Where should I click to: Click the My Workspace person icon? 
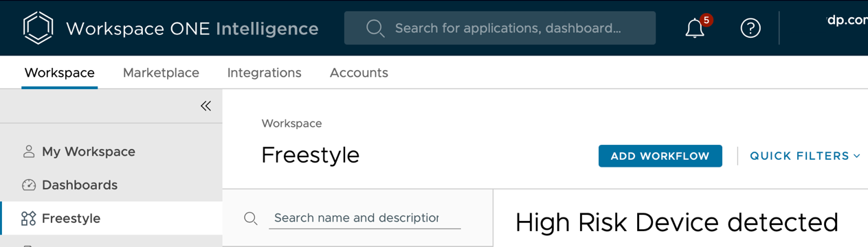pyautogui.click(x=28, y=152)
